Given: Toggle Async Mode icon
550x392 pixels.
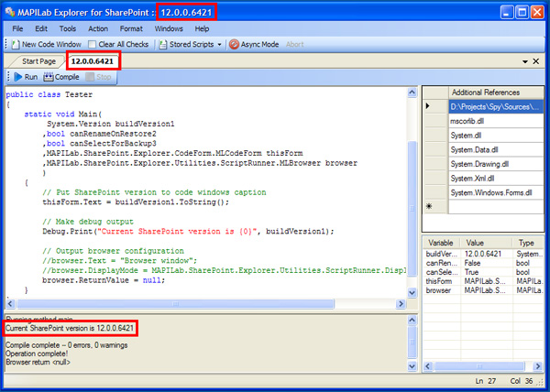Looking at the screenshot, I should point(234,45).
